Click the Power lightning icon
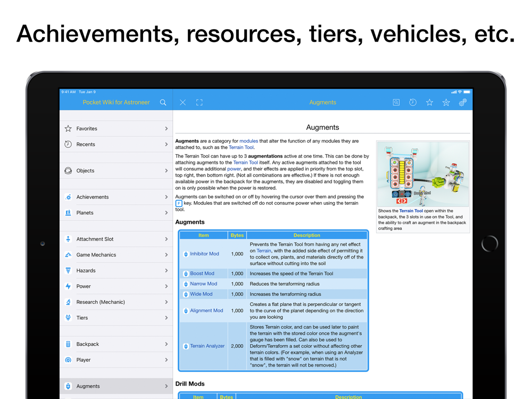 pyautogui.click(x=68, y=286)
